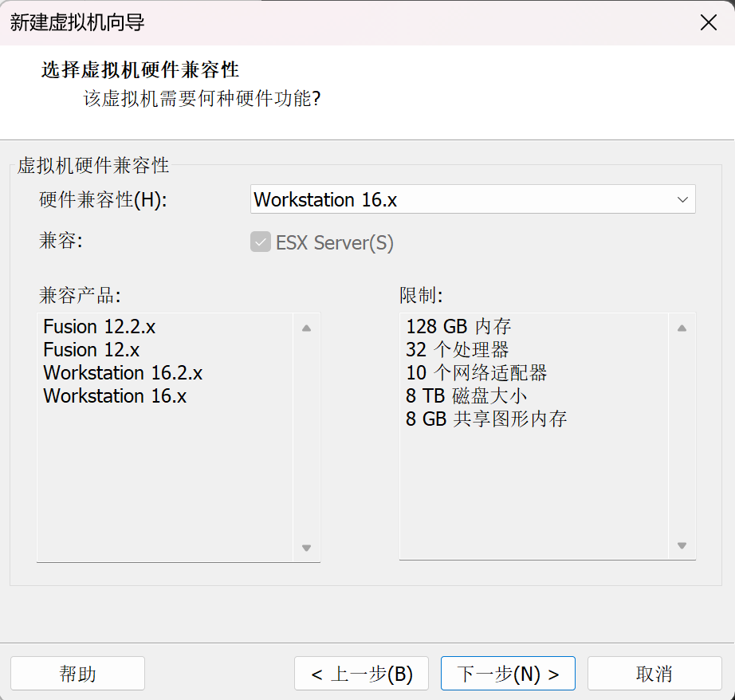Image resolution: width=735 pixels, height=700 pixels.
Task: Go back with 上一步(B) button
Action: click(x=361, y=673)
